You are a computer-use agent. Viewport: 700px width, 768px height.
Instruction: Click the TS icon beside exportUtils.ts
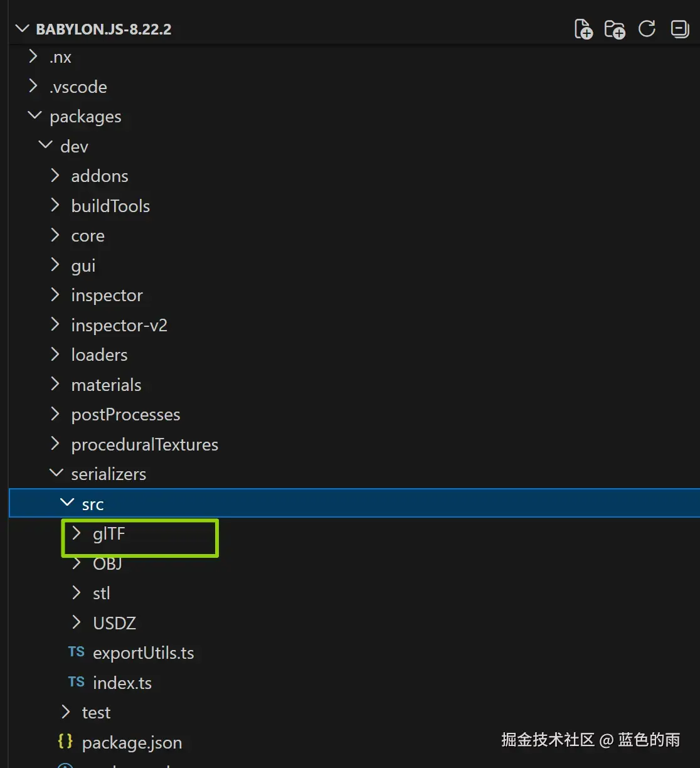click(x=77, y=653)
